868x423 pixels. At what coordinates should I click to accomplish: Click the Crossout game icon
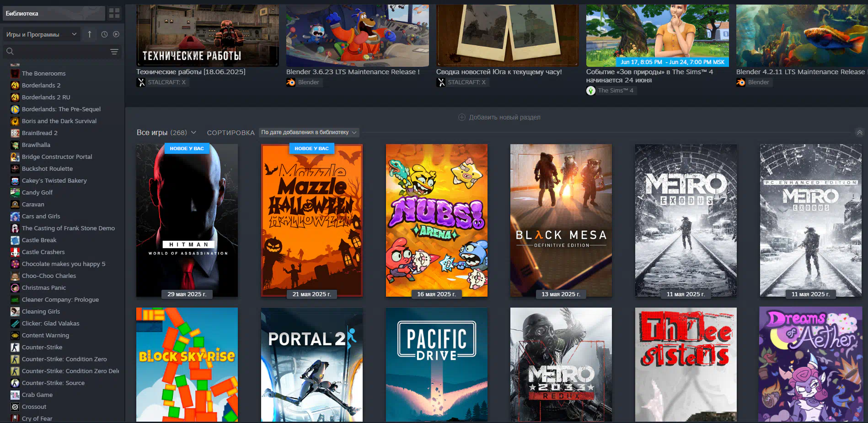(15, 407)
